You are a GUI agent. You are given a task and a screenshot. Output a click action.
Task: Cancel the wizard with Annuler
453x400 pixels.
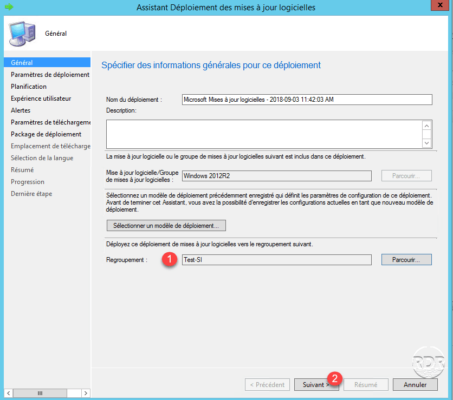(415, 385)
